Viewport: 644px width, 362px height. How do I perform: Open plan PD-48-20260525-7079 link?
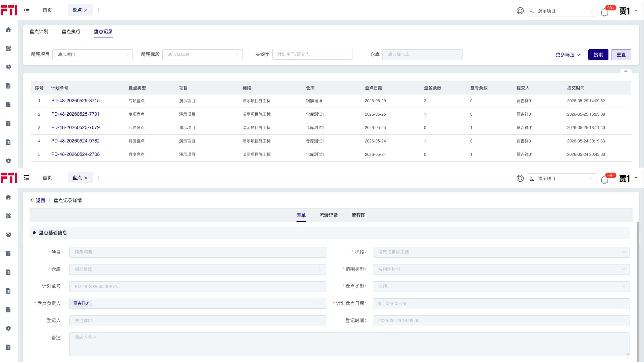coord(75,127)
